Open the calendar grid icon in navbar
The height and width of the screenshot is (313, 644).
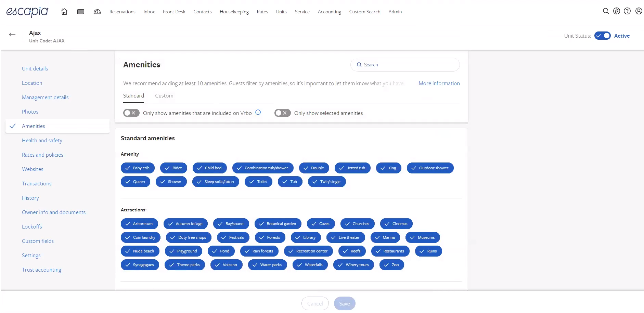[x=81, y=12]
